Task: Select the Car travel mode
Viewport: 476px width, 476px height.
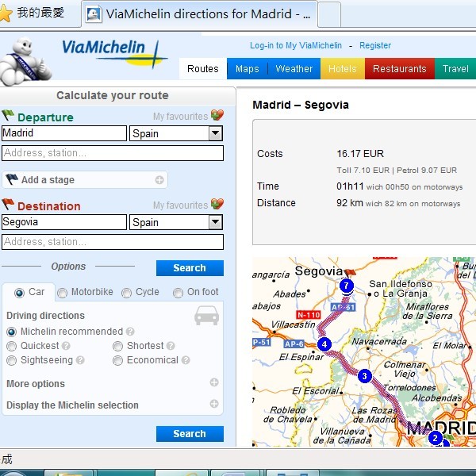Action: coord(19,293)
